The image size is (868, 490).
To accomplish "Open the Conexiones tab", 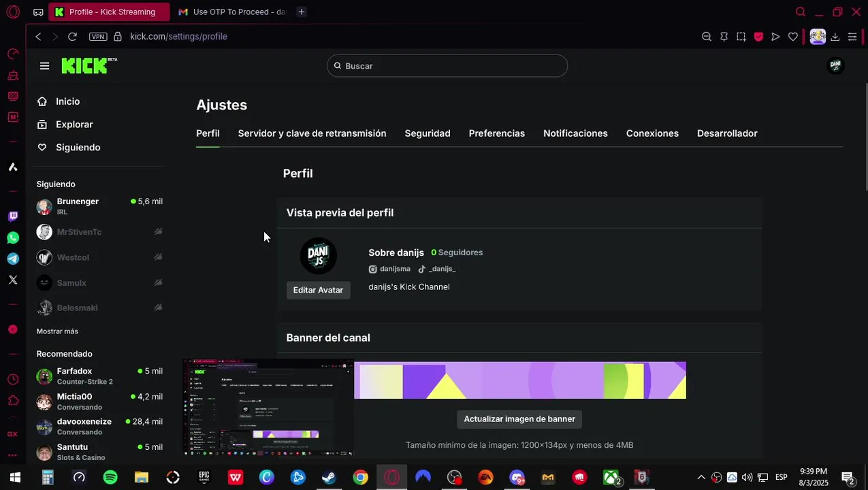I will tap(652, 133).
